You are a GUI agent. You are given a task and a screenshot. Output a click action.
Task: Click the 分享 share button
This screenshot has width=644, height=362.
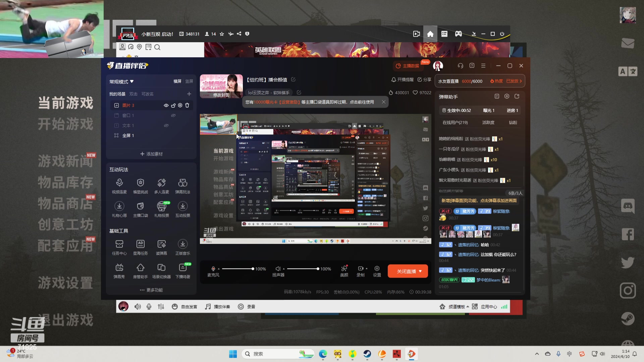point(424,79)
